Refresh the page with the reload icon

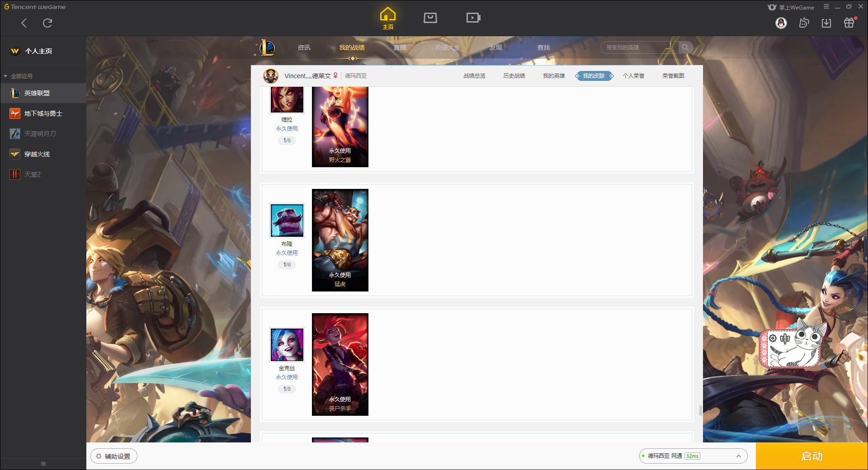coord(47,23)
